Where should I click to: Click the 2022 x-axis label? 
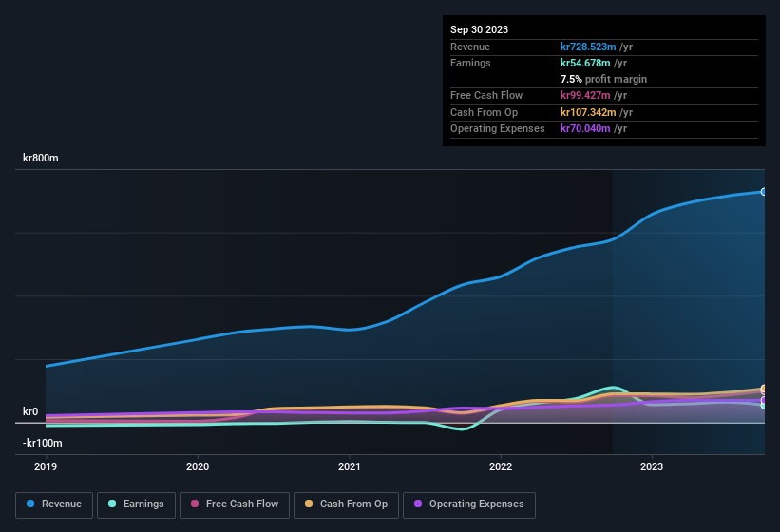coord(501,466)
